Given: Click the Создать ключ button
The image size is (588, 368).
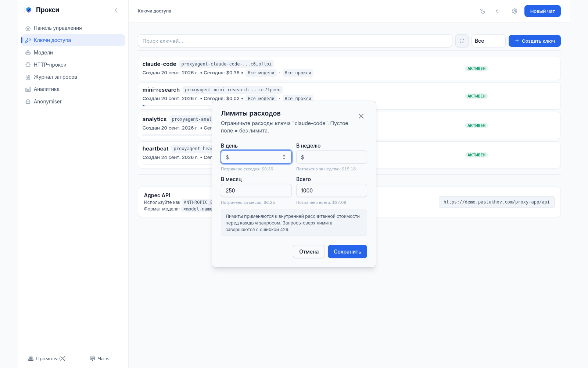Looking at the screenshot, I should (x=535, y=41).
